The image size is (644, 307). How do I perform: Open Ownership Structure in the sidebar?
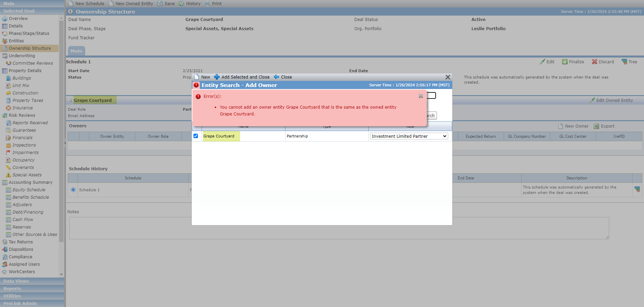pos(30,48)
